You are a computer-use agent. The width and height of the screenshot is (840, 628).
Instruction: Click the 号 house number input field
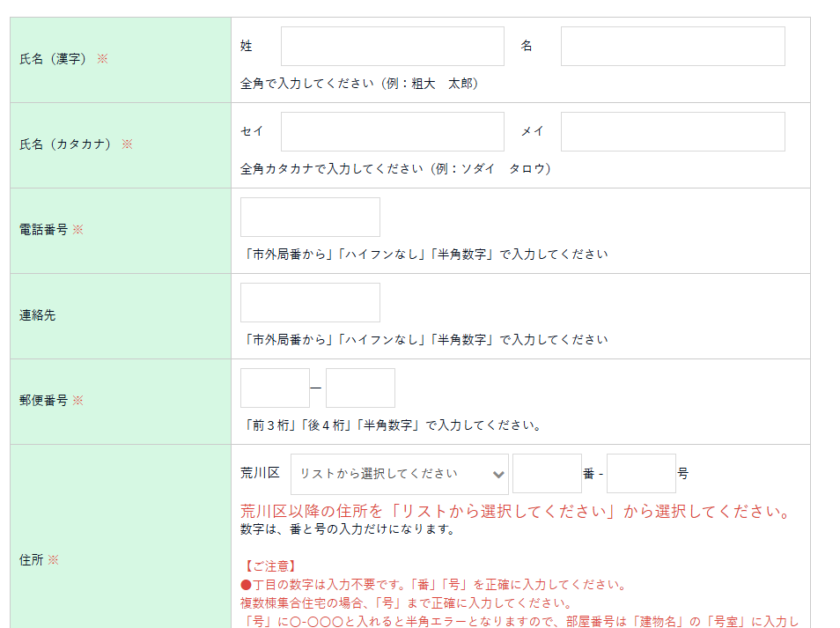point(641,474)
